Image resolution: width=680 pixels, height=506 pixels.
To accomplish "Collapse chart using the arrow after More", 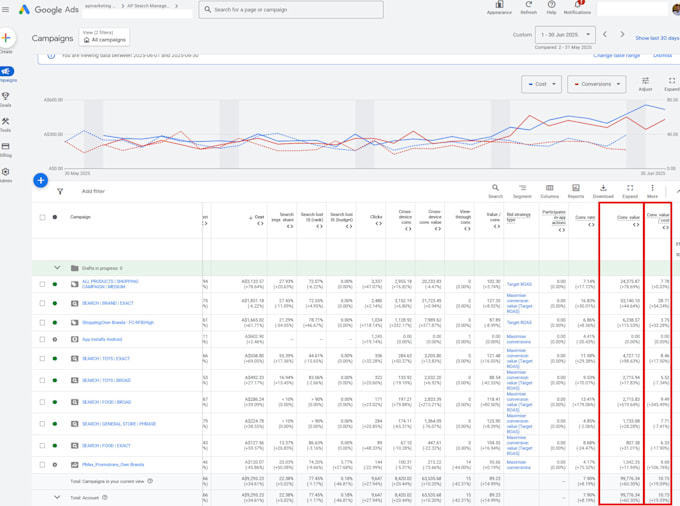I will (677, 191).
